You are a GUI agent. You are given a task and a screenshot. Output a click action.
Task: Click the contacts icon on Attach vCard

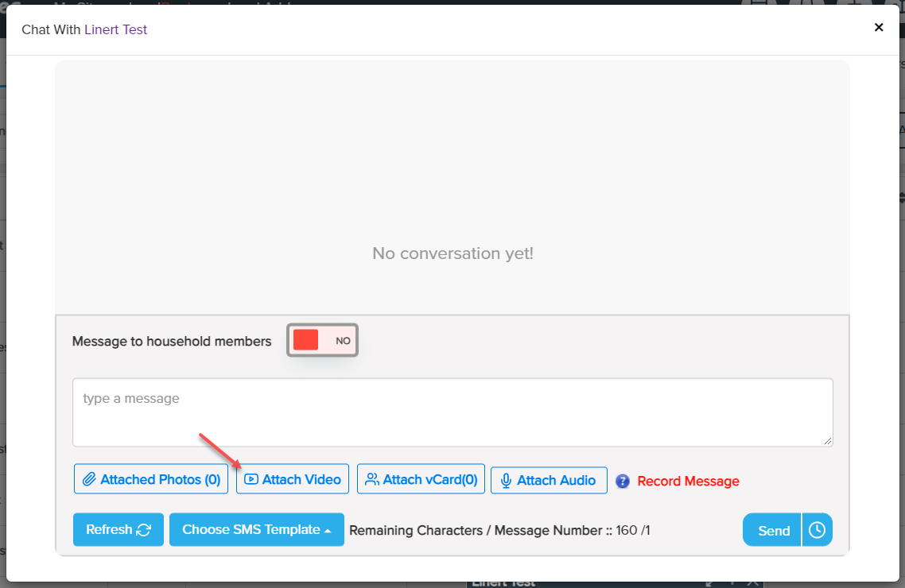coord(371,480)
